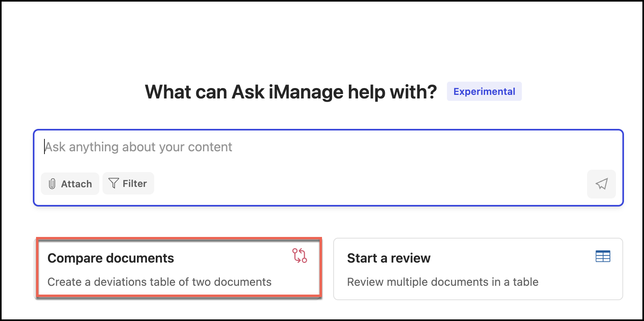Image resolution: width=644 pixels, height=321 pixels.
Task: Click the funnel icon on Filter
Action: point(114,183)
